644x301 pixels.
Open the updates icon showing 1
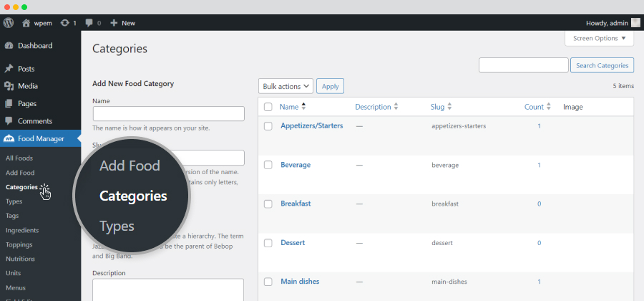(65, 23)
